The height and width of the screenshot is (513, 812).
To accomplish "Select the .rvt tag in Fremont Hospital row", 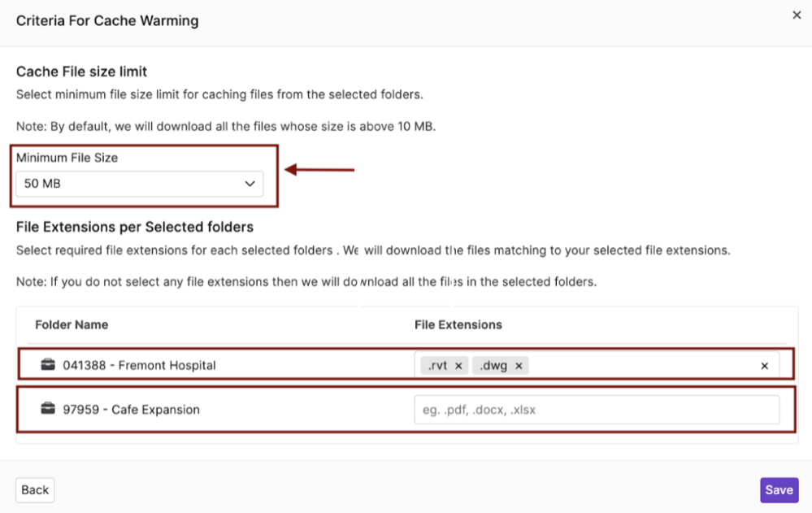I will pyautogui.click(x=439, y=365).
